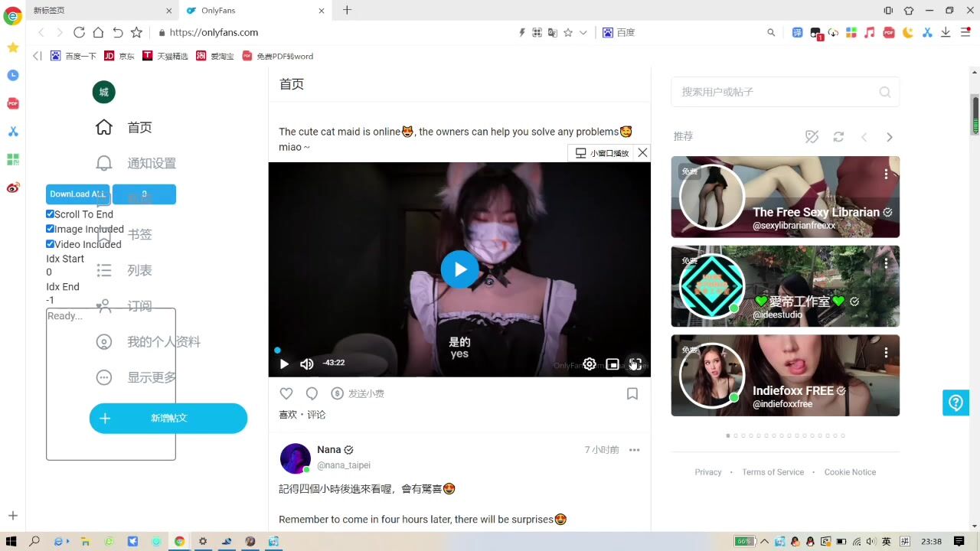Disable the Video Included checkbox
This screenshot has width=980, height=551.
[x=51, y=244]
